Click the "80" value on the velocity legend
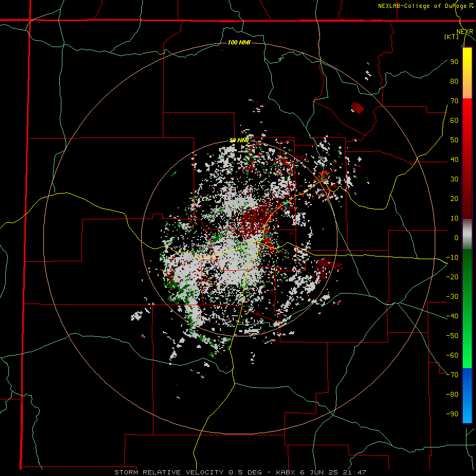 pos(454,81)
